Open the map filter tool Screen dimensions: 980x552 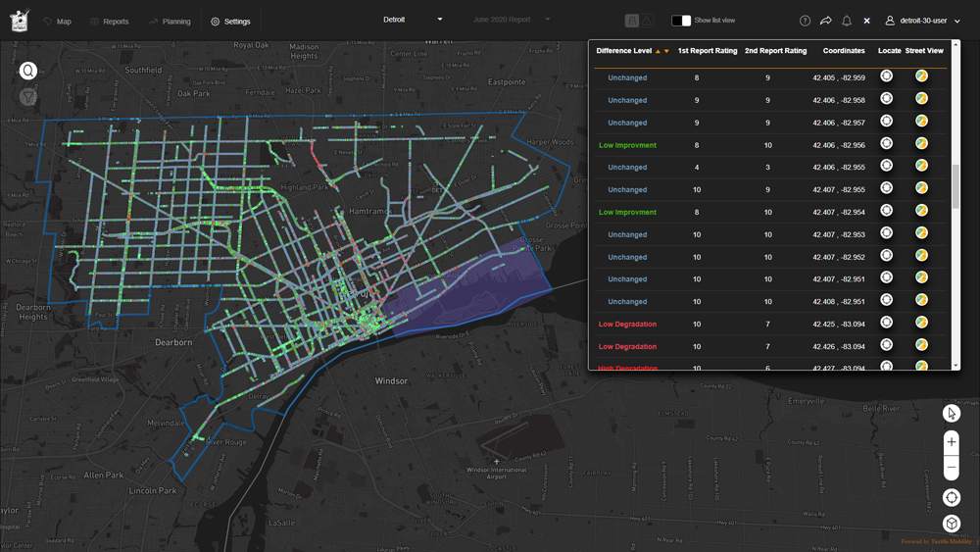point(28,97)
